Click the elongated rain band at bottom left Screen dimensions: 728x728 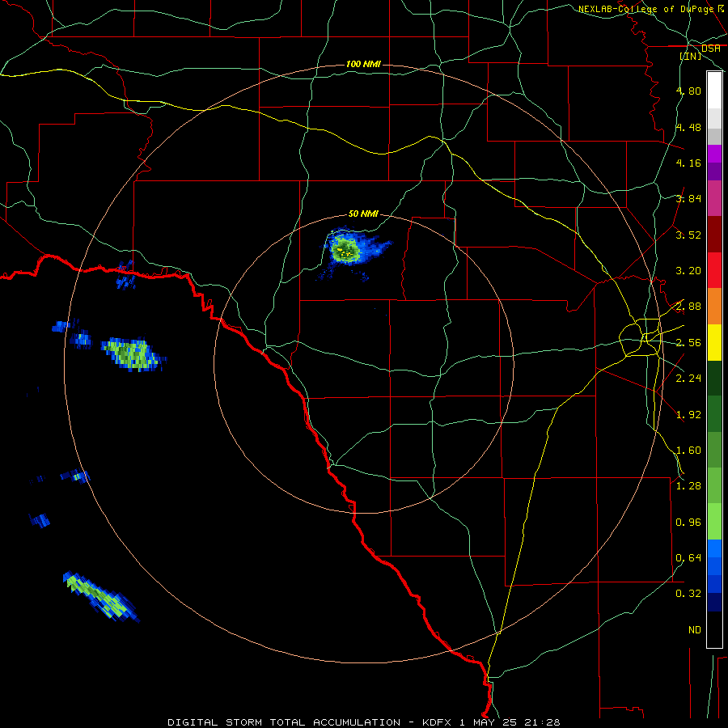(x=101, y=597)
